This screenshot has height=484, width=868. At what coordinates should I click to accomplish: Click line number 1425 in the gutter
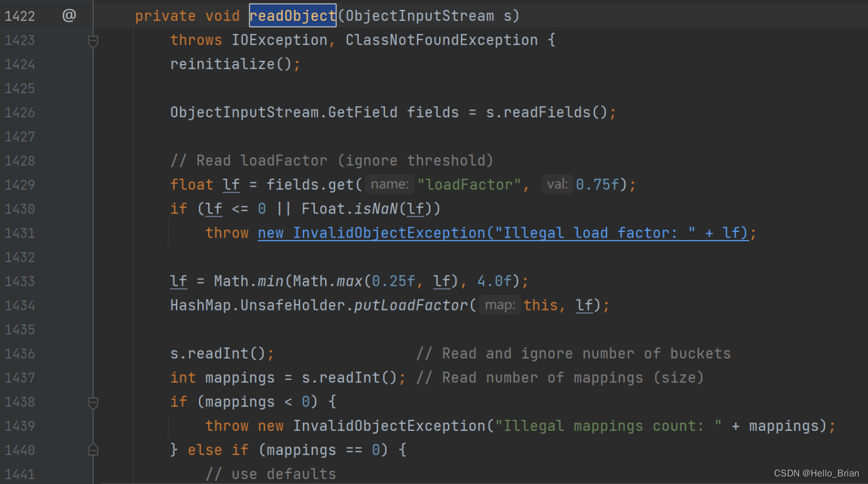(20, 88)
